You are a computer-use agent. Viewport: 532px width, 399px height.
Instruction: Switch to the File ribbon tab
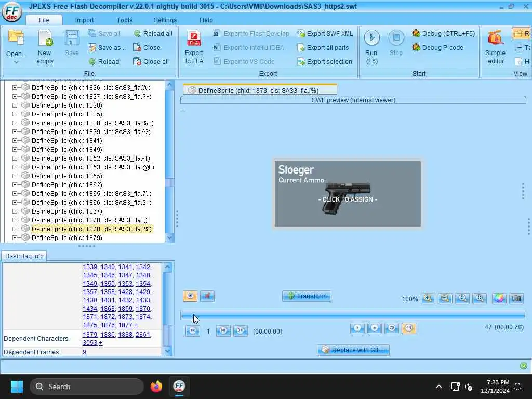coord(44,20)
